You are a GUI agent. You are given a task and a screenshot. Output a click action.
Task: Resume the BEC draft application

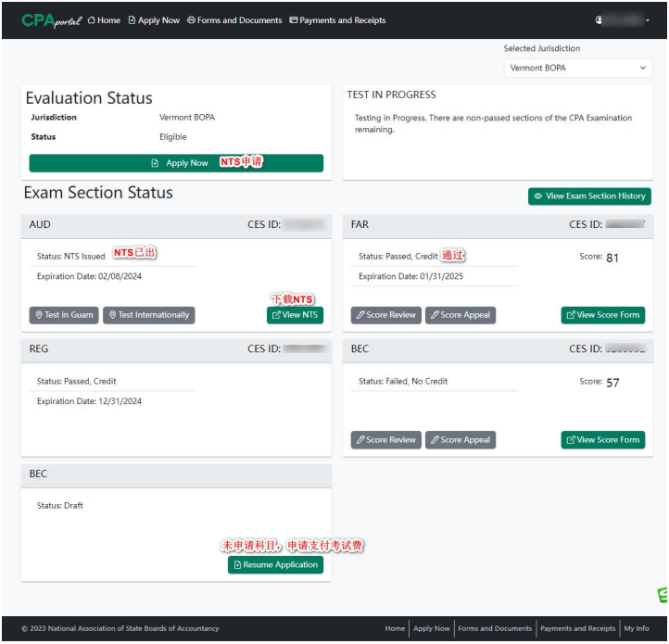tap(275, 564)
